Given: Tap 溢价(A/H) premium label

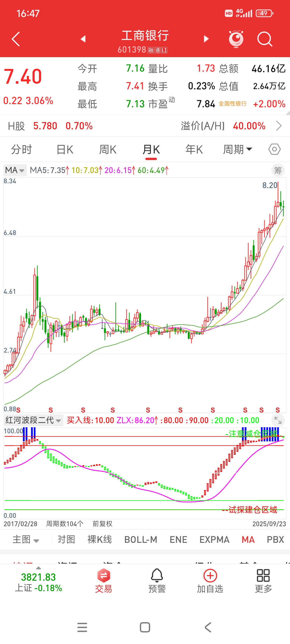Looking at the screenshot, I should pyautogui.click(x=203, y=126).
